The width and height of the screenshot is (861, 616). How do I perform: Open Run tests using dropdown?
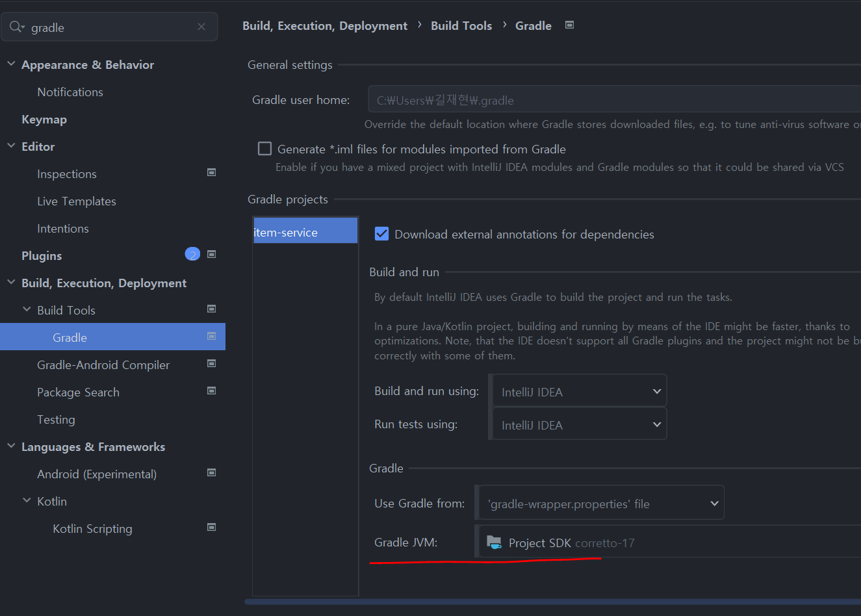pos(579,424)
